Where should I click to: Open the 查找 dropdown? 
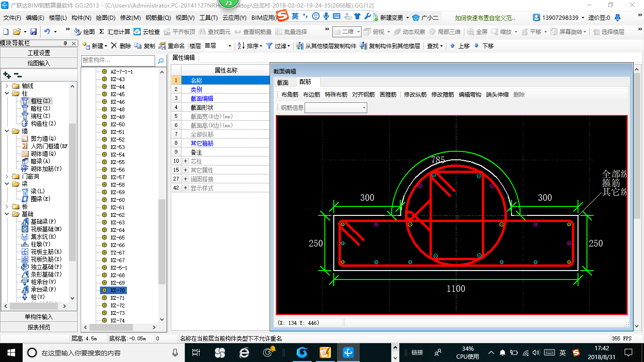pyautogui.click(x=435, y=46)
